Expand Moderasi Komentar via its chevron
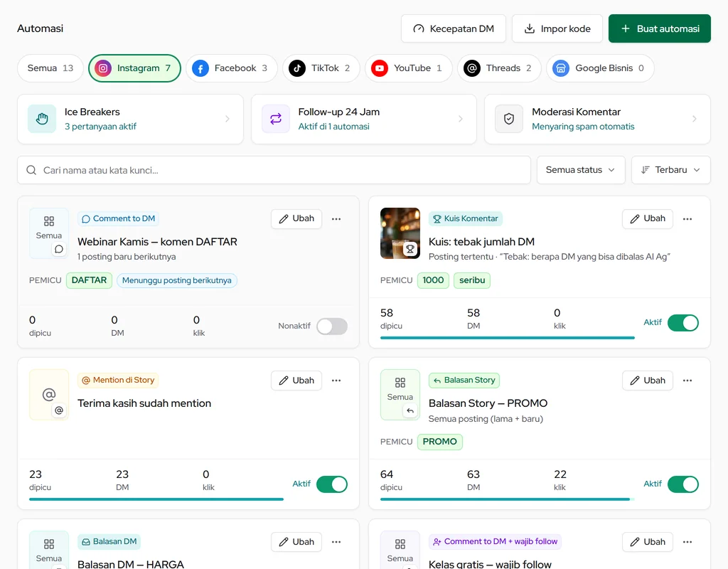Viewport: 728px width, 569px height. [x=695, y=119]
